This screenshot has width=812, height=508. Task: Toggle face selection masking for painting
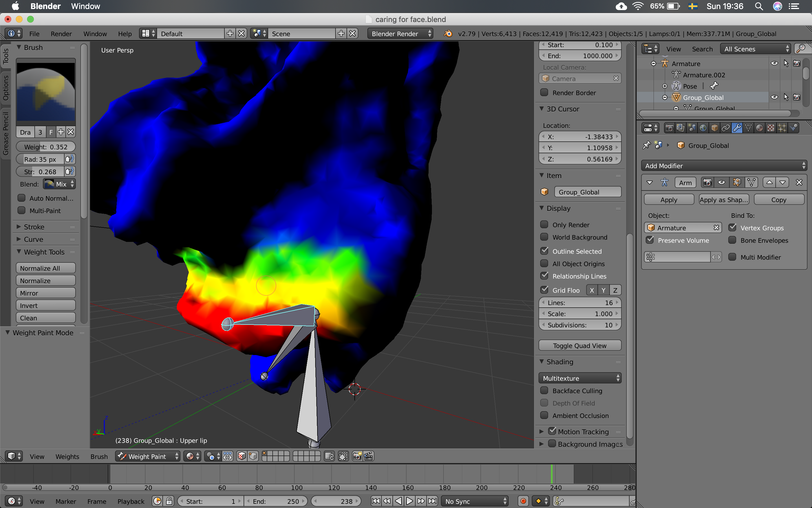tap(242, 456)
